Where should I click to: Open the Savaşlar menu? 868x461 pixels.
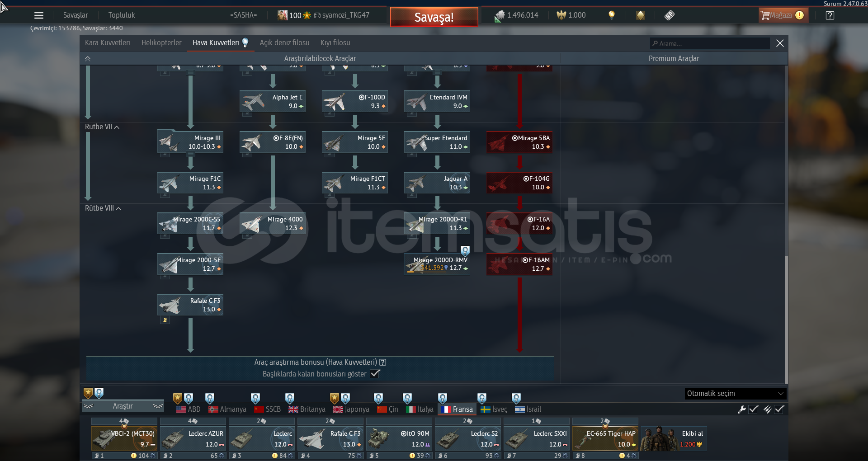tap(75, 15)
